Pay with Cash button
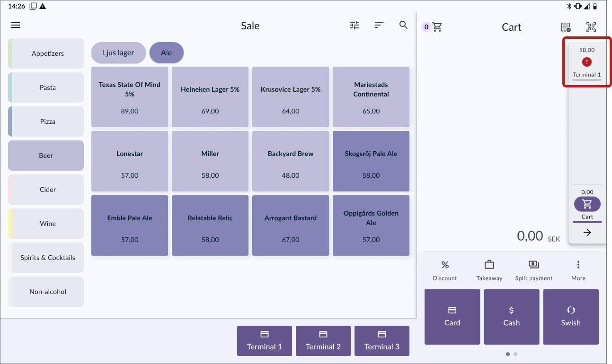 click(511, 317)
